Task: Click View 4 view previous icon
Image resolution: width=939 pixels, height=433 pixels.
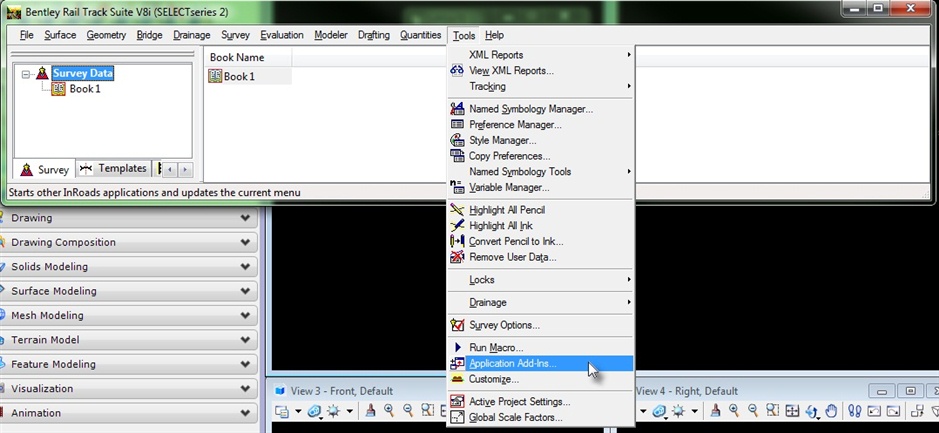Action: pos(874,411)
